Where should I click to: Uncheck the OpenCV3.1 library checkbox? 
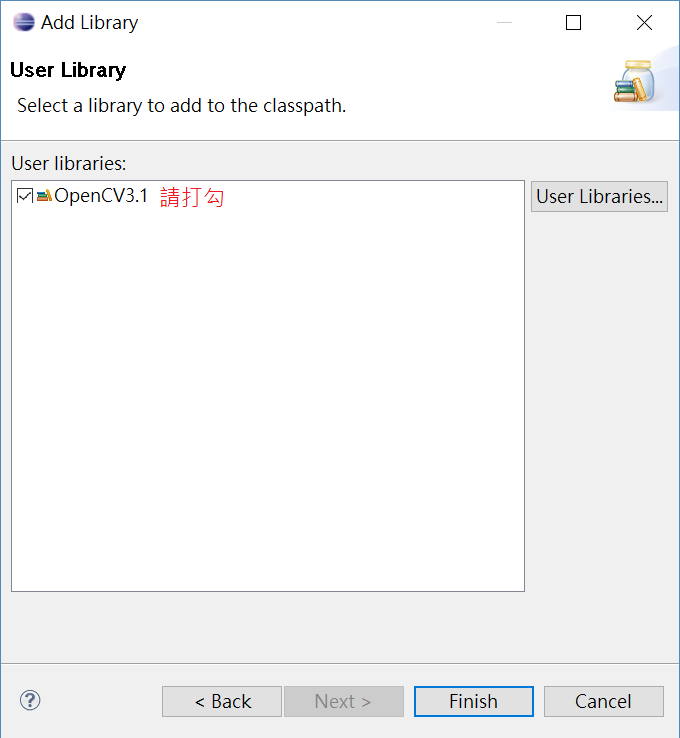pyautogui.click(x=24, y=196)
